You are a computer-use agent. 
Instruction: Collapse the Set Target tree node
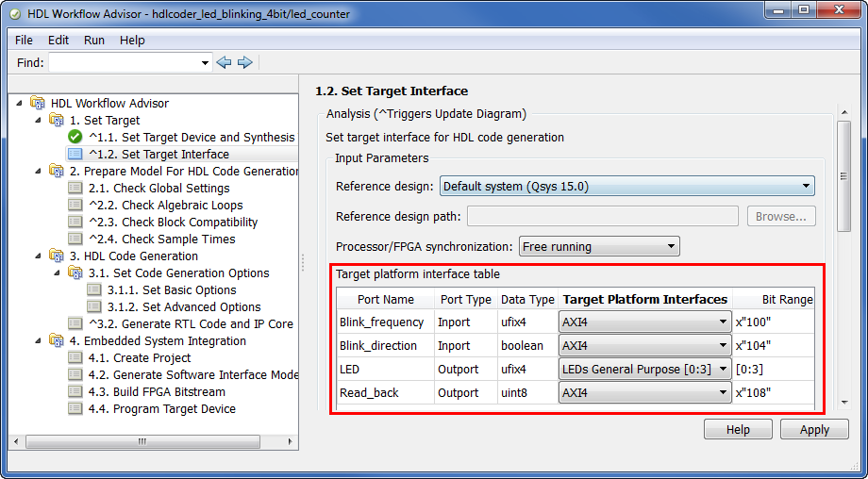click(38, 120)
